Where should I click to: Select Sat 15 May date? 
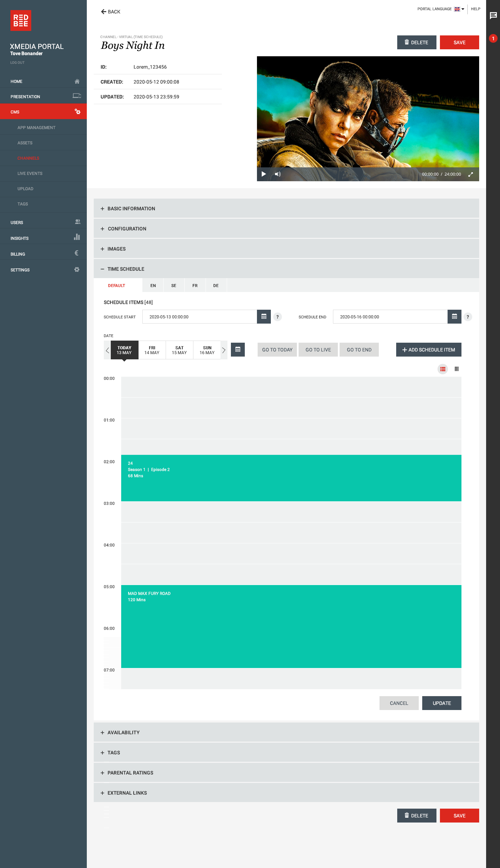[x=180, y=350]
